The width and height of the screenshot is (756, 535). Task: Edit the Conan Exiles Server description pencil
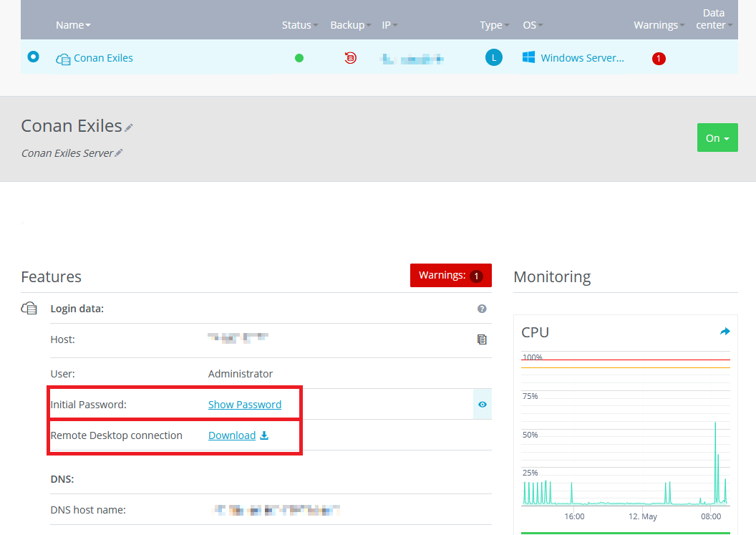[119, 153]
